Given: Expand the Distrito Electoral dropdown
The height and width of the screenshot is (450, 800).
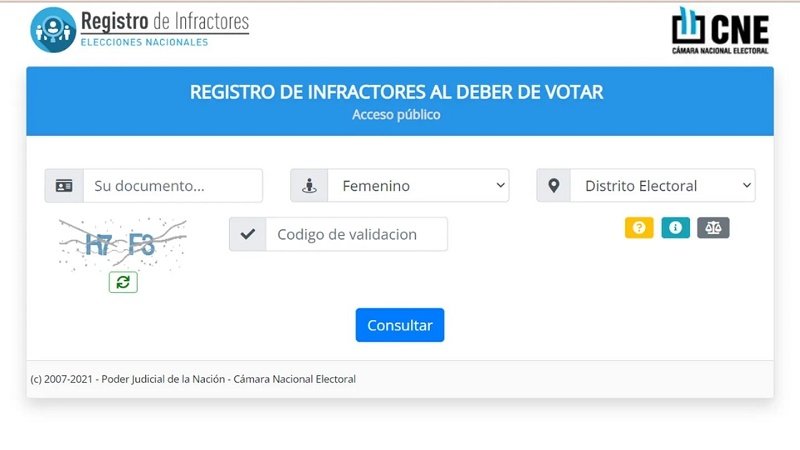Looking at the screenshot, I should tap(662, 186).
